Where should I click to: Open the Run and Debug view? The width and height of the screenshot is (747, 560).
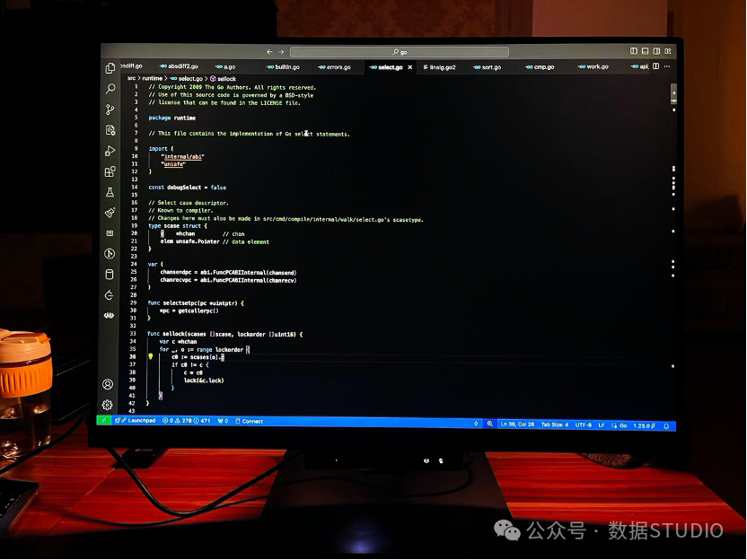[110, 151]
